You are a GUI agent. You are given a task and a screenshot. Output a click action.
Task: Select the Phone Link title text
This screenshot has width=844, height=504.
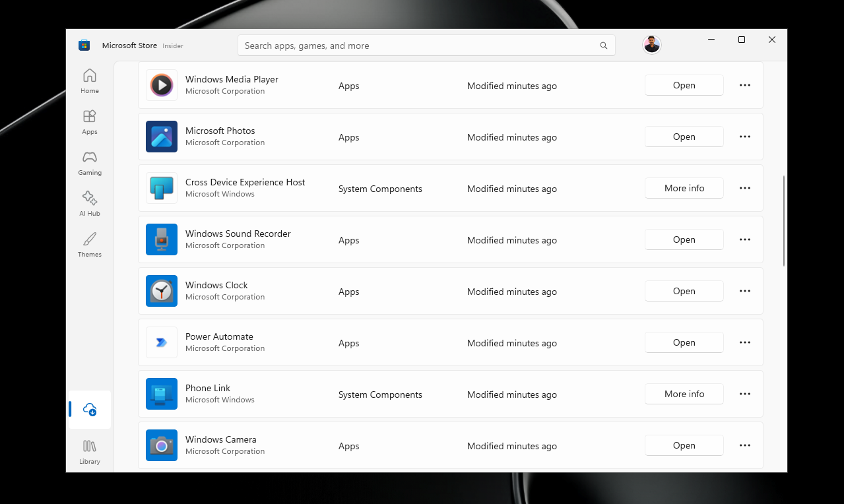208,388
